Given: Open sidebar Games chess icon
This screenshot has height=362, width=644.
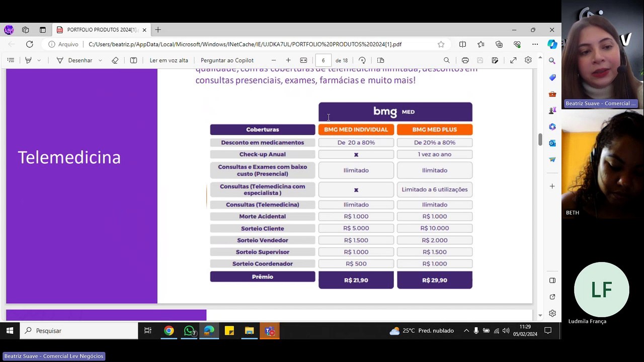Looking at the screenshot, I should click(x=552, y=110).
